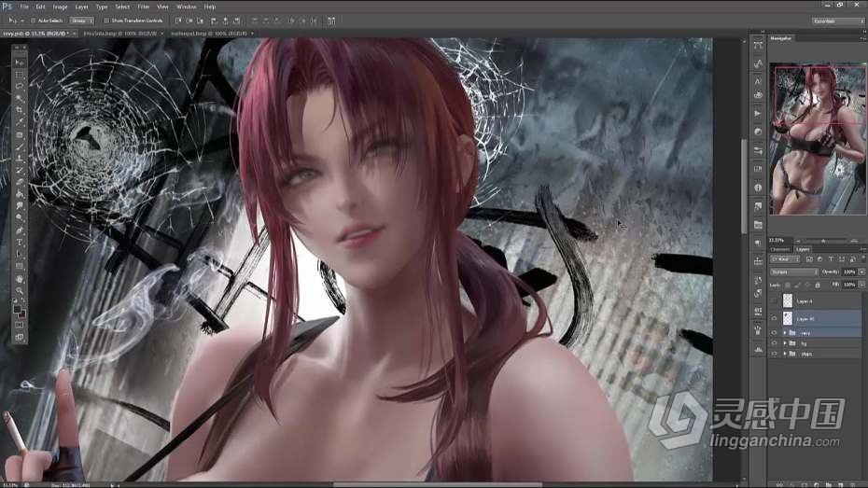Select the Path Selection tool
Viewport: 868px width, 488px height.
click(20, 254)
